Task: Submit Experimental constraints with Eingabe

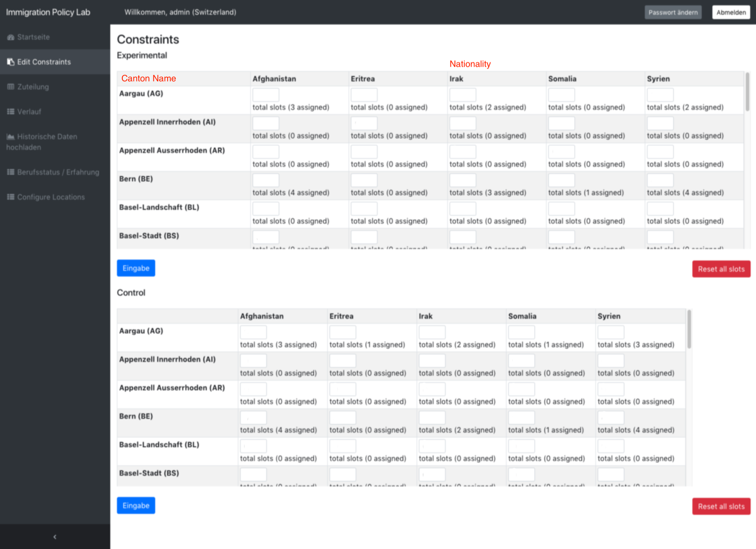Action: 136,268
